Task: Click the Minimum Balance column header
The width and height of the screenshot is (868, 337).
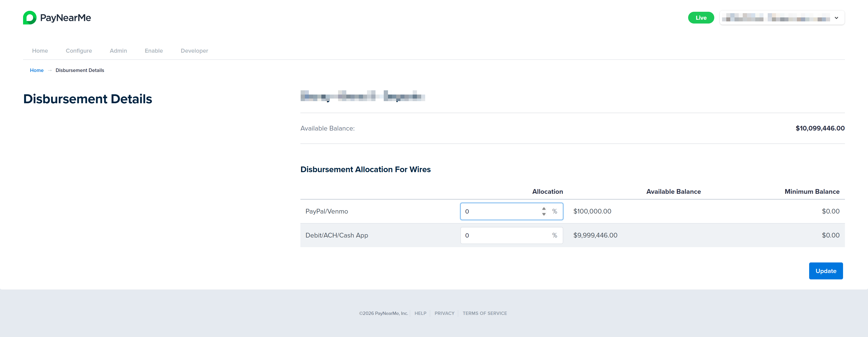Action: [x=812, y=192]
